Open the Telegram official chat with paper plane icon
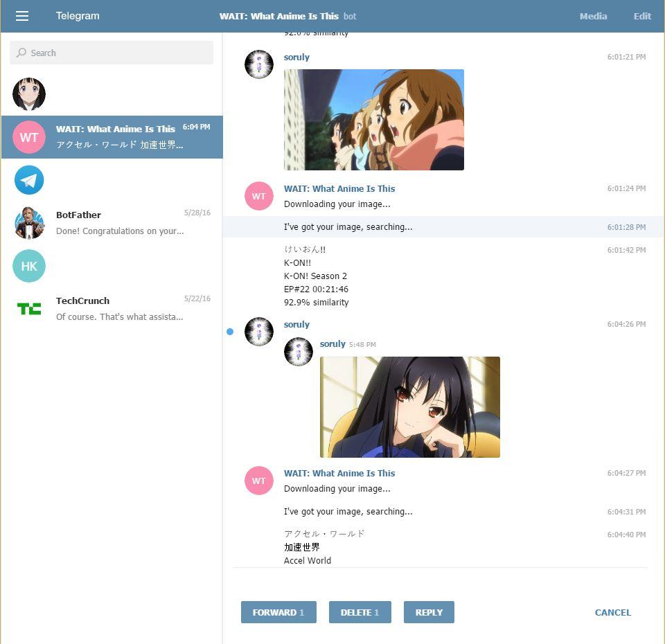This screenshot has width=665, height=644. [29, 180]
